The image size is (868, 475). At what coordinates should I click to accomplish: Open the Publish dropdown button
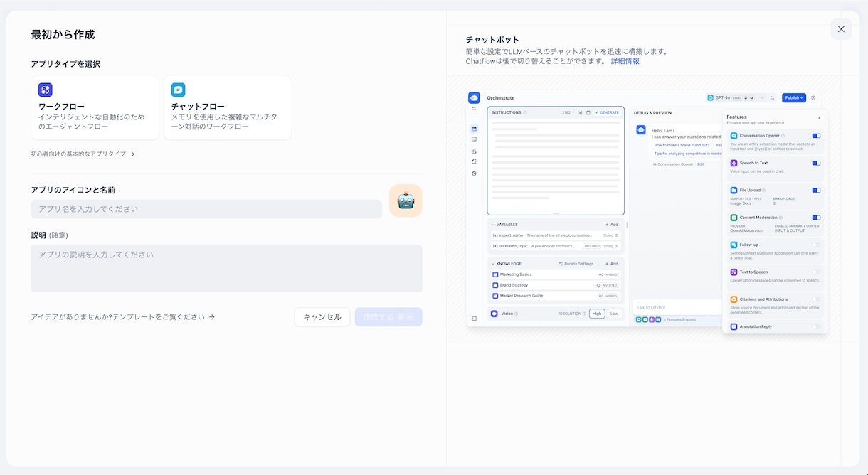coord(794,97)
